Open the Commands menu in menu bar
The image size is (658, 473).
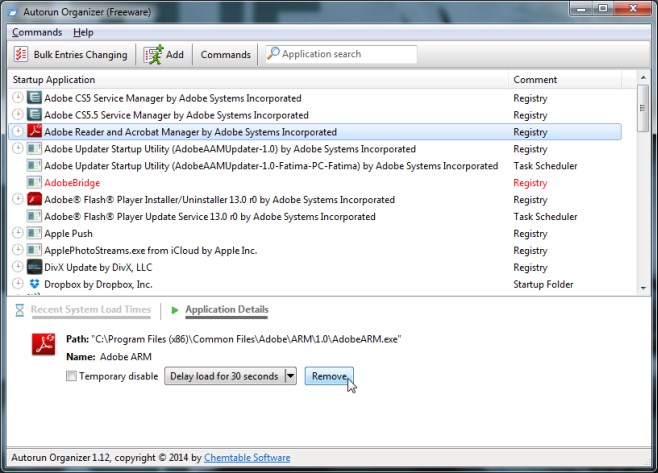coord(37,32)
